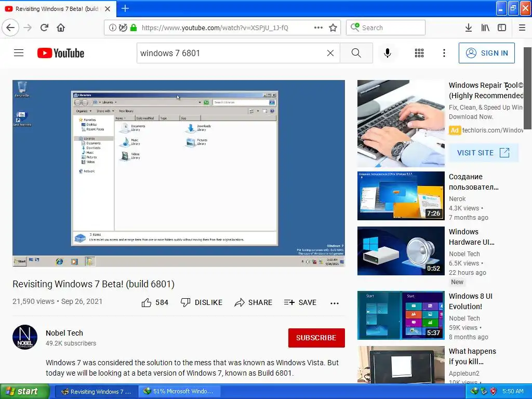Open more actions ellipsis below video

335,303
